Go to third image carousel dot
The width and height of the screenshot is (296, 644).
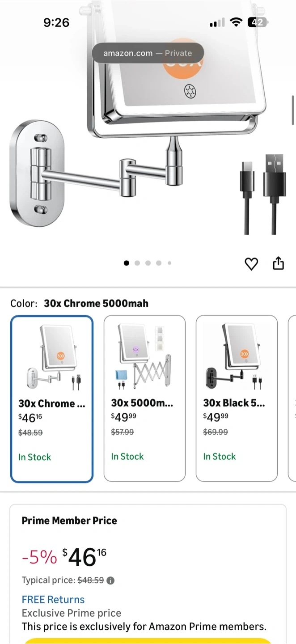148,263
